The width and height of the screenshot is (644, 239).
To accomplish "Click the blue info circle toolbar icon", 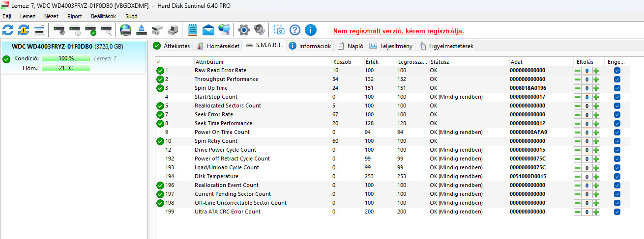I will 310,30.
